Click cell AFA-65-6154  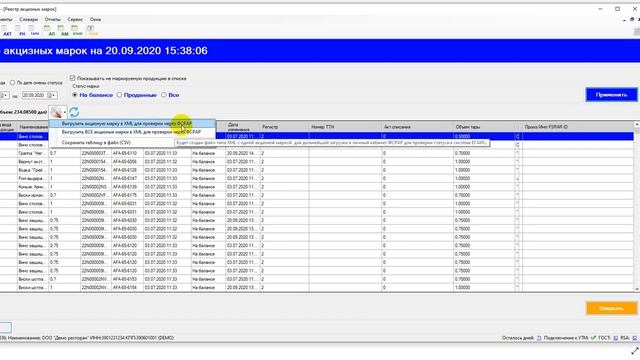coord(127,287)
